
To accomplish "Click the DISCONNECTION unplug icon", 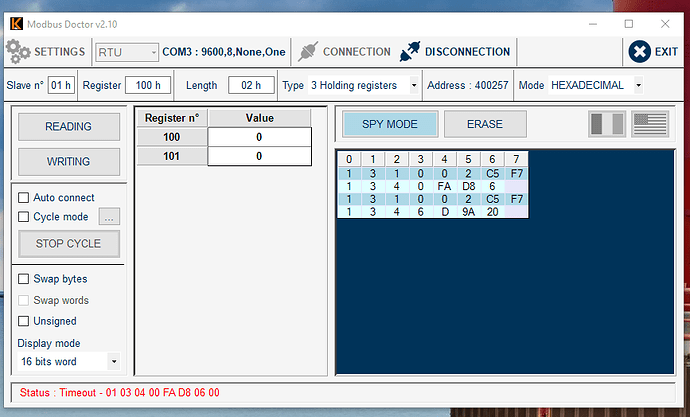I will (410, 51).
